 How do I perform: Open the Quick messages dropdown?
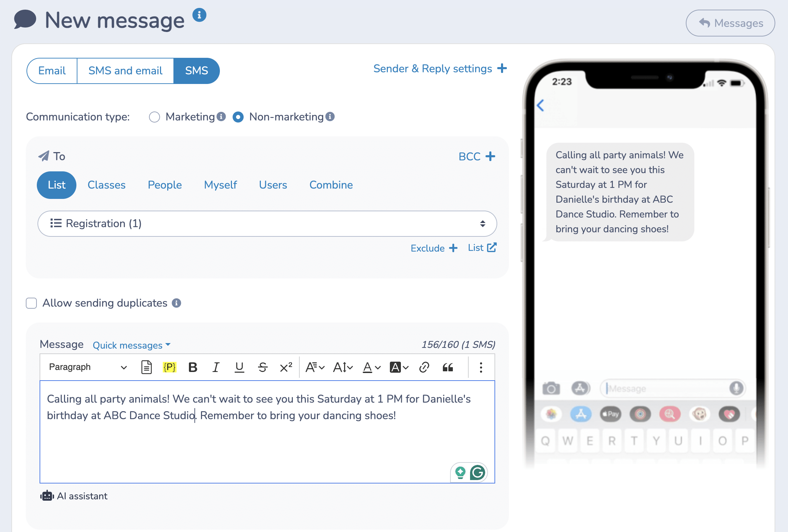[131, 345]
